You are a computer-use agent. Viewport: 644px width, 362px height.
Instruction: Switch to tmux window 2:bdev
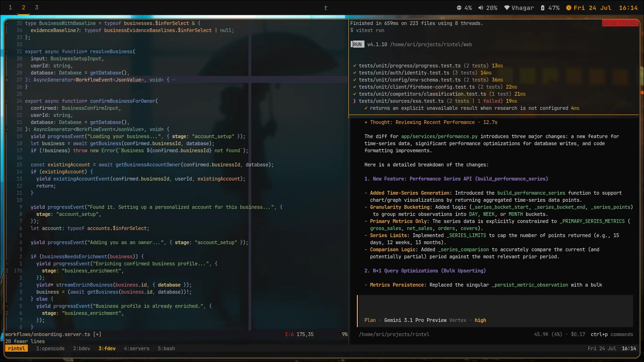coord(82,349)
